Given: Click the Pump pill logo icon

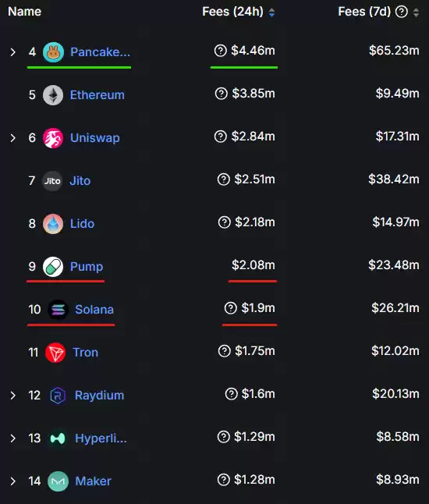Looking at the screenshot, I should pyautogui.click(x=53, y=267).
